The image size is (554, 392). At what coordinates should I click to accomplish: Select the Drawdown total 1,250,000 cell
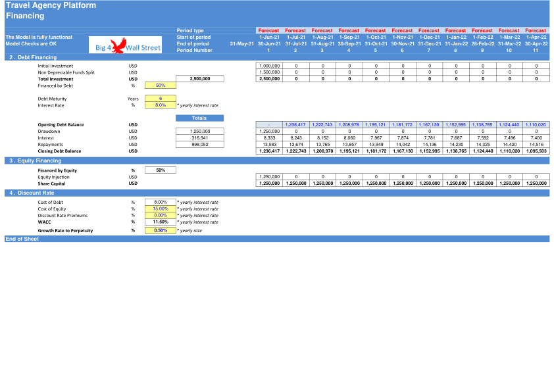(x=200, y=132)
